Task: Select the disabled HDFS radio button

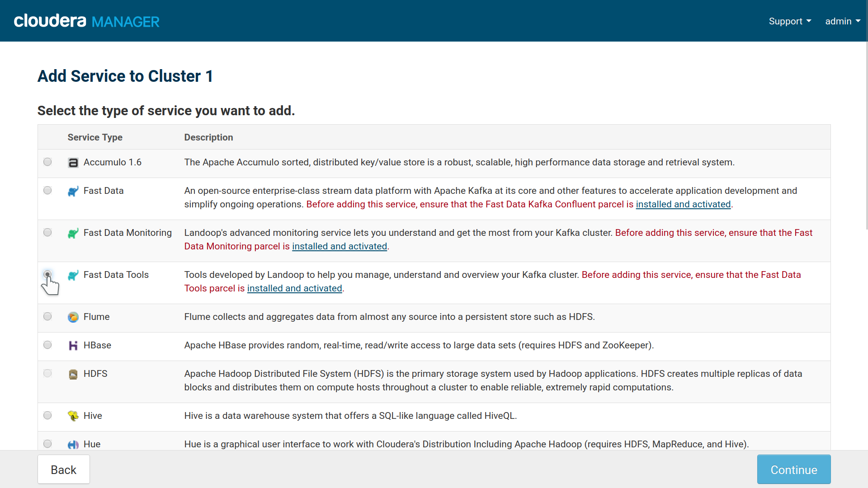Action: pos(47,373)
